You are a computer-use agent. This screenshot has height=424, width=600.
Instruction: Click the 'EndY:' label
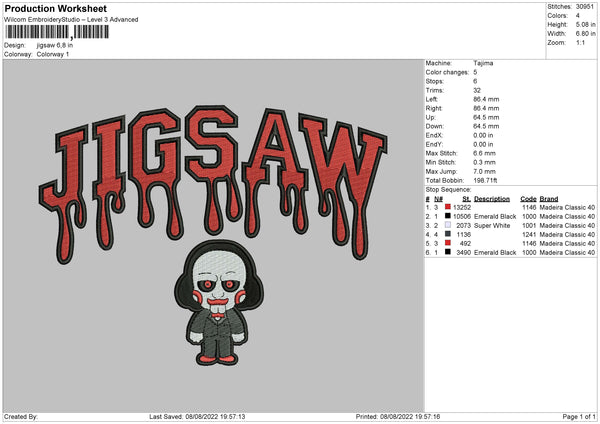click(x=434, y=144)
